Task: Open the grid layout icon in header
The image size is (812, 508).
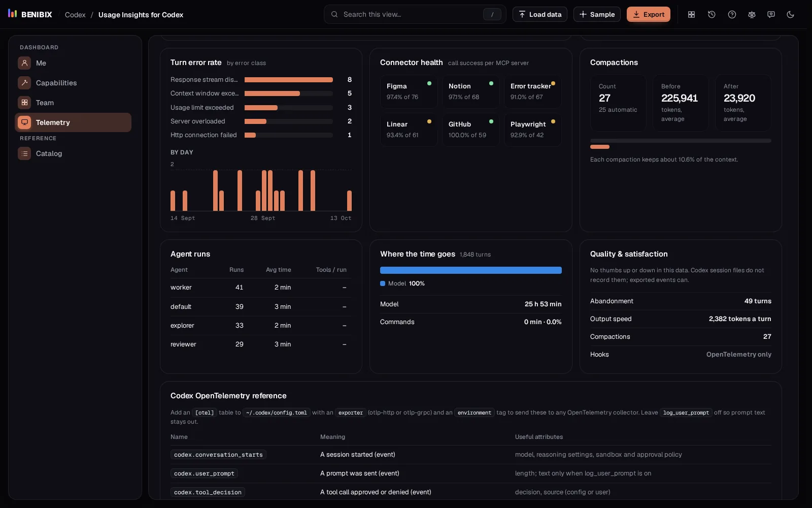Action: (x=691, y=14)
